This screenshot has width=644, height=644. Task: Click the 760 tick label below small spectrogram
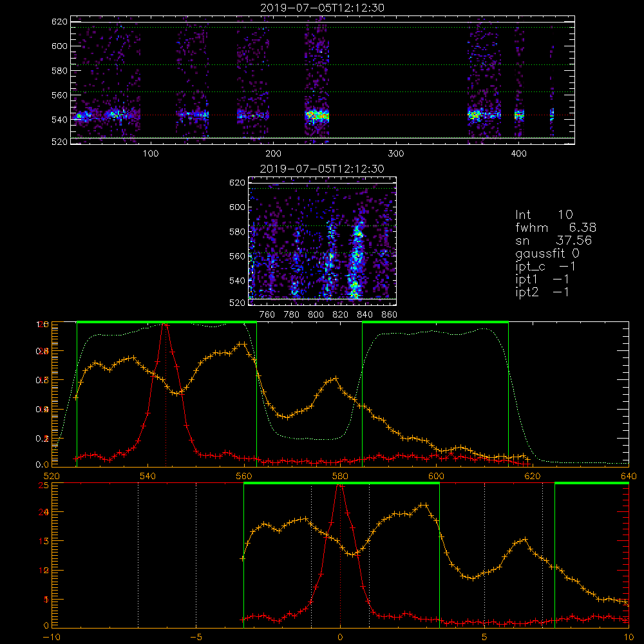pyautogui.click(x=267, y=315)
